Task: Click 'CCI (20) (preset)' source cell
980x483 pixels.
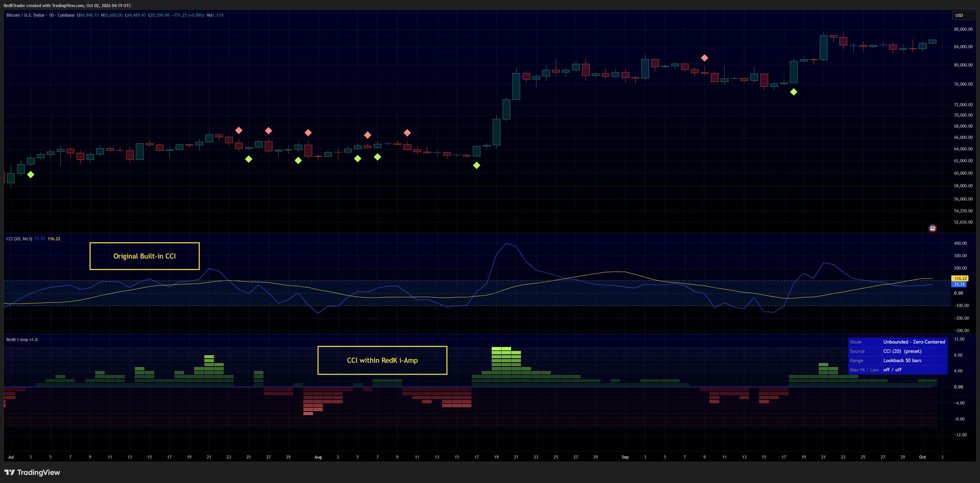Action: pyautogui.click(x=914, y=351)
